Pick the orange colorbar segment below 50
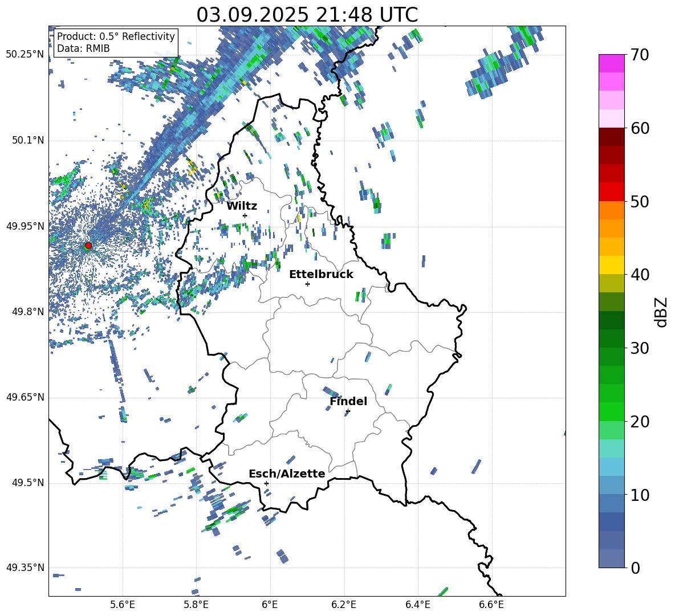Screen dimensions: 675x616 click(x=612, y=210)
